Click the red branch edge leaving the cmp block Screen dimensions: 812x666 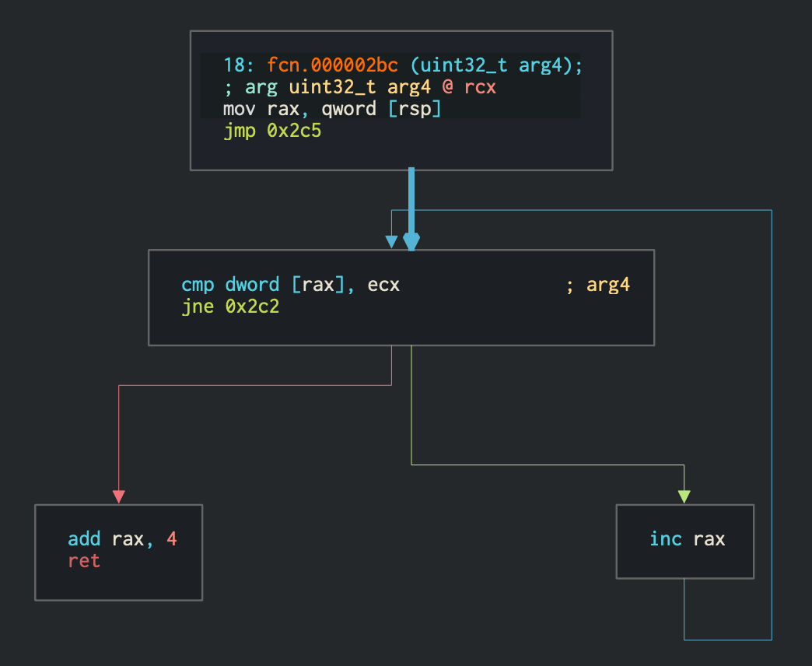pyautogui.click(x=257, y=384)
